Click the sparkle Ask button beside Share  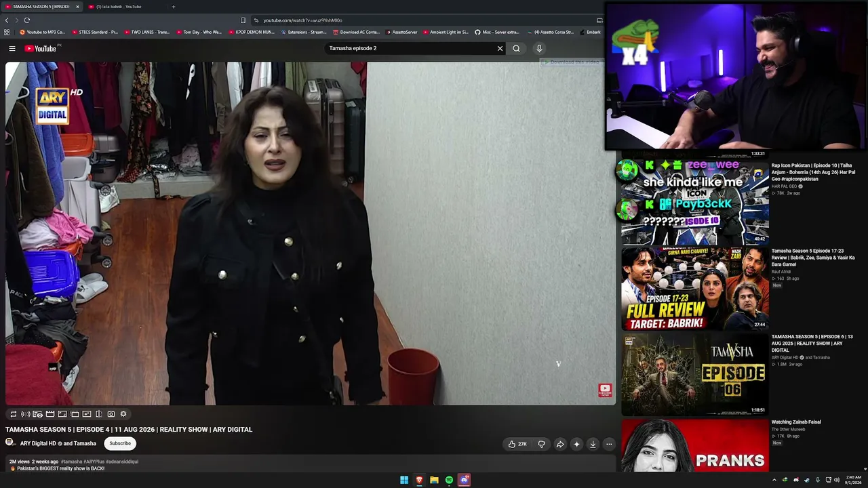pyautogui.click(x=576, y=444)
